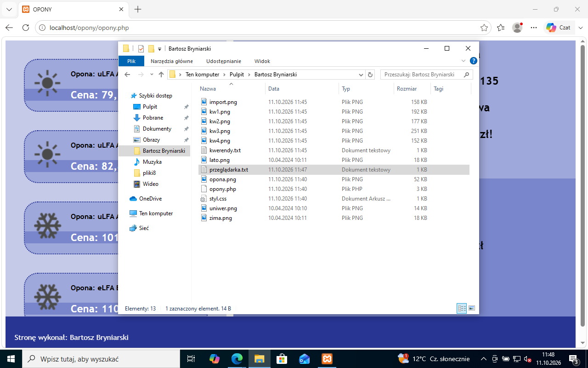Open Task View on taskbar
This screenshot has height=368, width=588.
click(191, 359)
